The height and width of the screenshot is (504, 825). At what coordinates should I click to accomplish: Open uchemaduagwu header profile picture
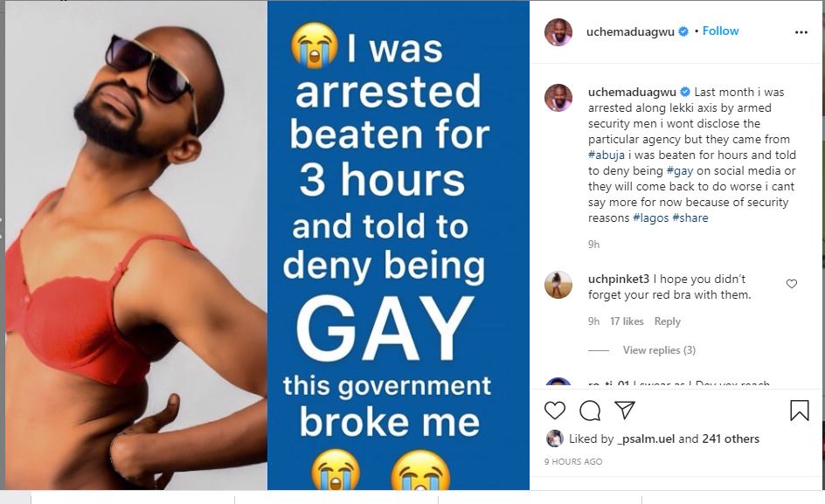(558, 32)
